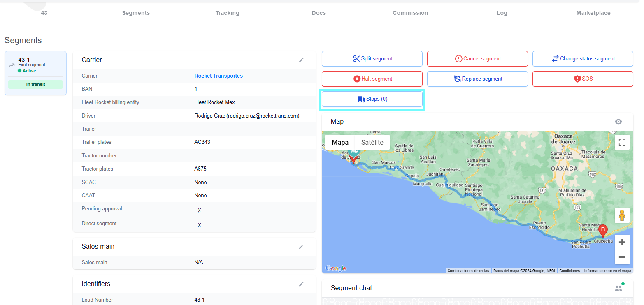Image resolution: width=644 pixels, height=305 pixels.
Task: Zoom out on the map
Action: [x=622, y=257]
